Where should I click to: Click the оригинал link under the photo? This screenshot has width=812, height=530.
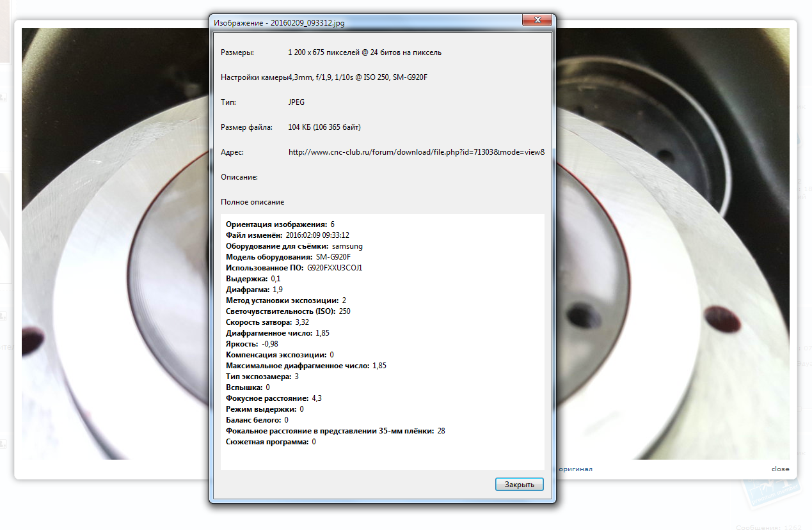(576, 469)
